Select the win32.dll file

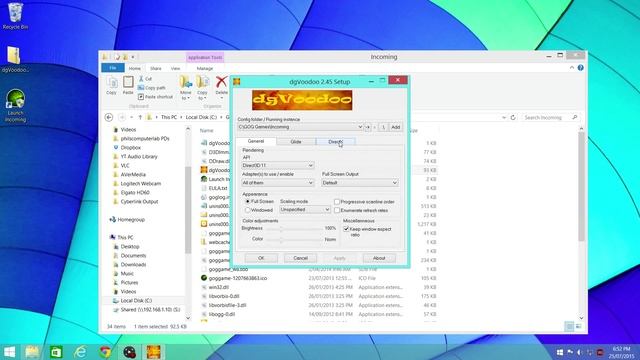tap(218, 287)
